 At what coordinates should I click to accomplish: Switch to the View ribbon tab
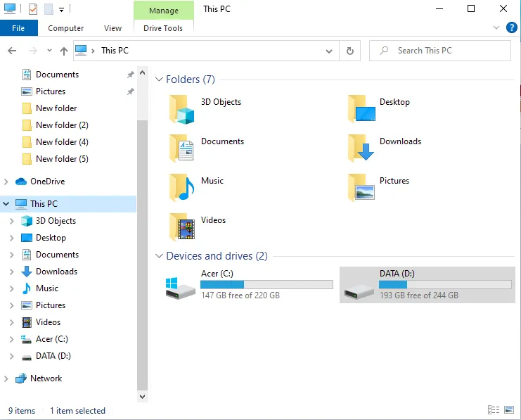click(112, 28)
